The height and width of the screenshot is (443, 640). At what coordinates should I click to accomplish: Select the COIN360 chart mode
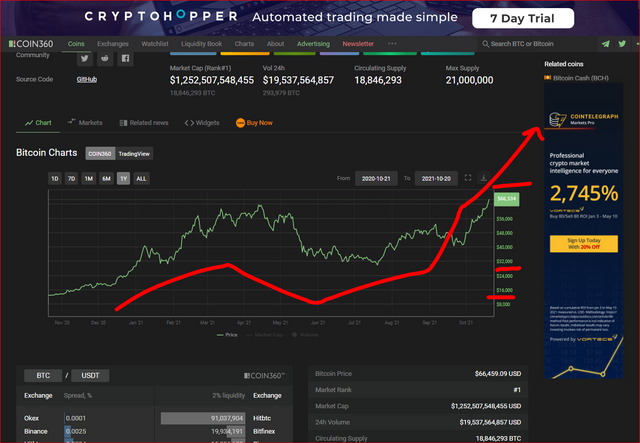tap(100, 154)
